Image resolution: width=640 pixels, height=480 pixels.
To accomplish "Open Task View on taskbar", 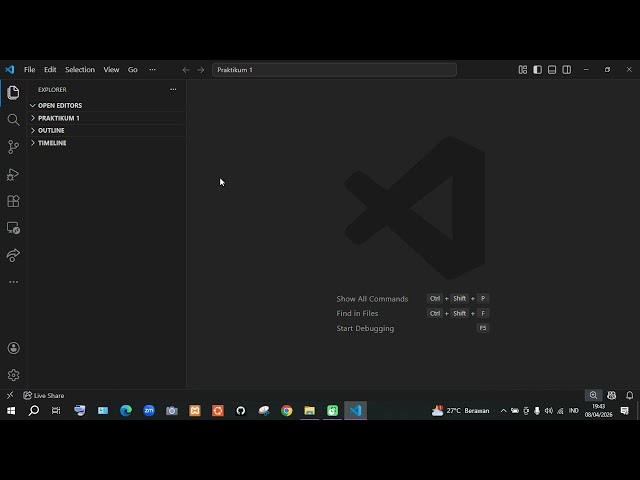I will 56,411.
